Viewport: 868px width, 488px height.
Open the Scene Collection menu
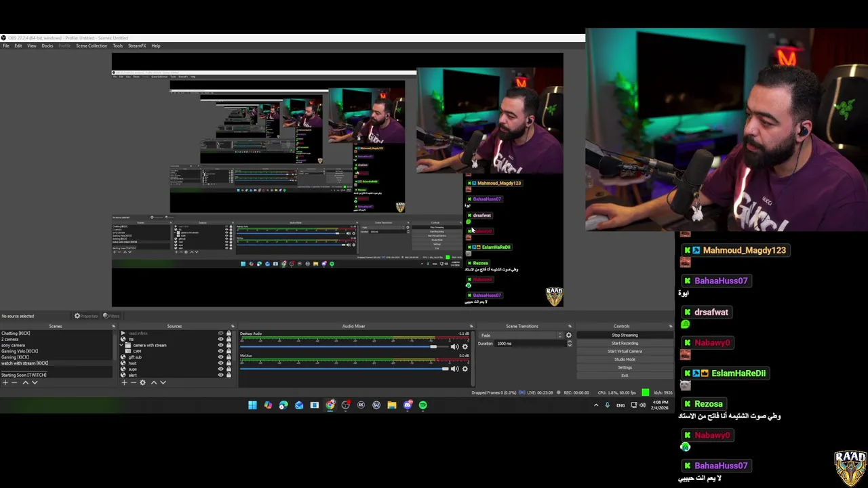point(92,45)
